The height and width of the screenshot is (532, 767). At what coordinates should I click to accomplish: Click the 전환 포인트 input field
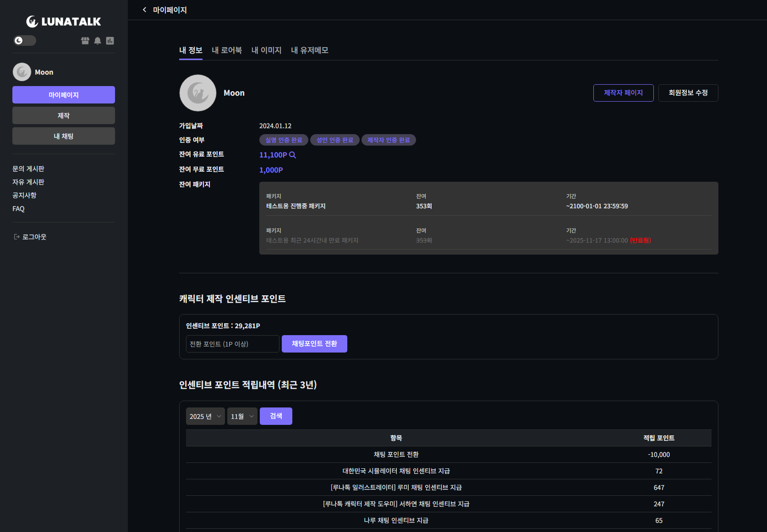pos(232,344)
